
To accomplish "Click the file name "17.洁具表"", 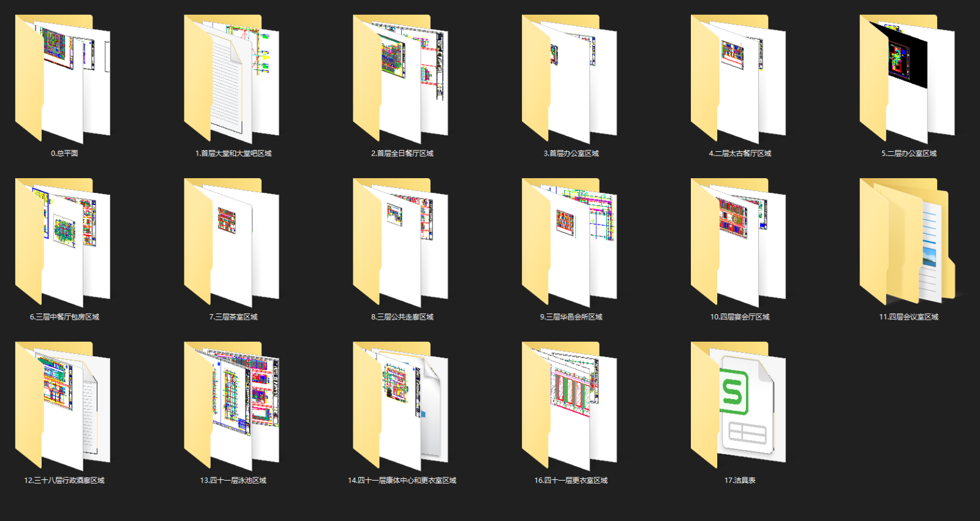I will coord(740,481).
